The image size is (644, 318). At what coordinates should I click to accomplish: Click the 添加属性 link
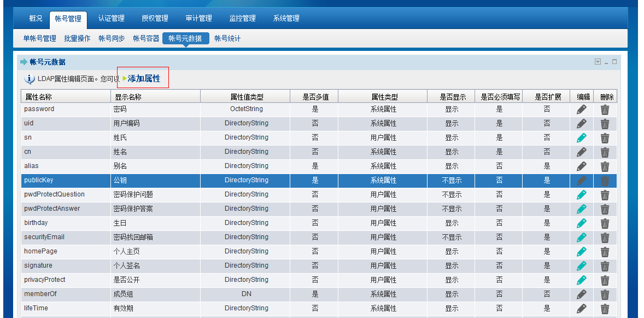[144, 78]
